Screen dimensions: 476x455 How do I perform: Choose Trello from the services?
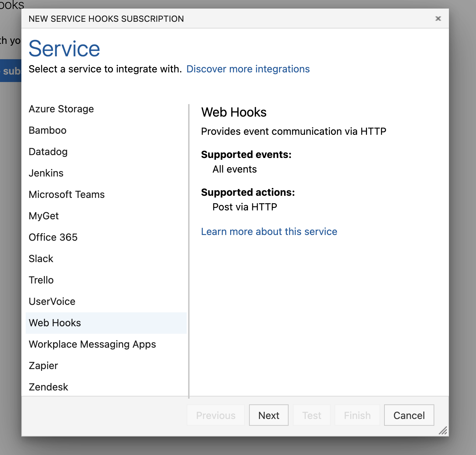point(41,280)
